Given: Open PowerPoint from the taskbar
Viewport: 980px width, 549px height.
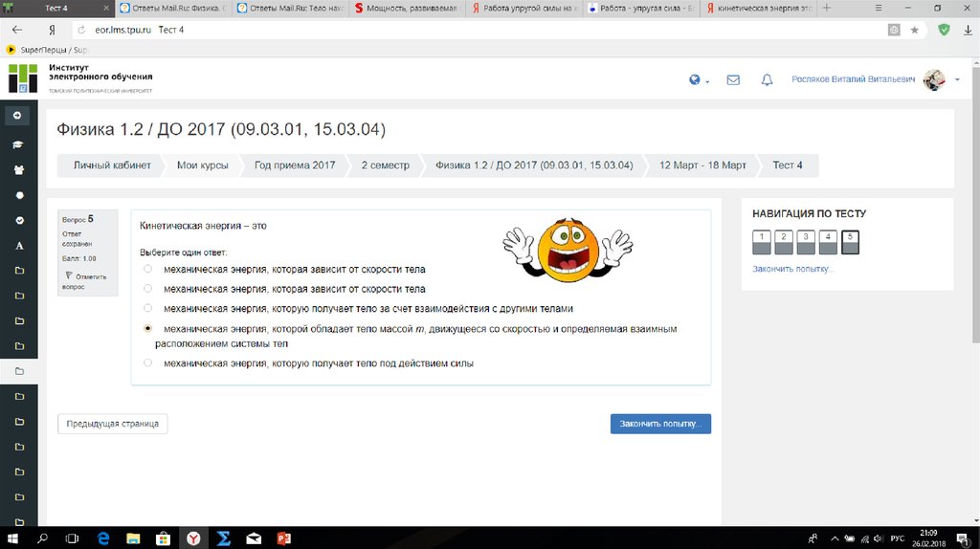Looking at the screenshot, I should [x=283, y=538].
